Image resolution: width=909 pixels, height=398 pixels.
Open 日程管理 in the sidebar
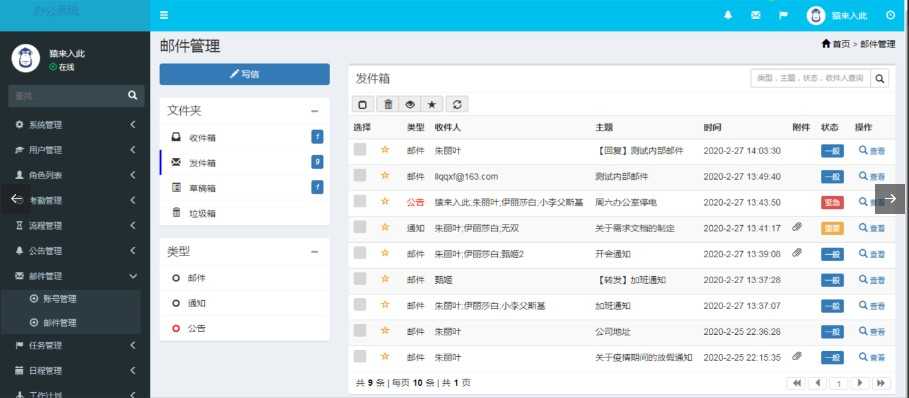pos(75,371)
